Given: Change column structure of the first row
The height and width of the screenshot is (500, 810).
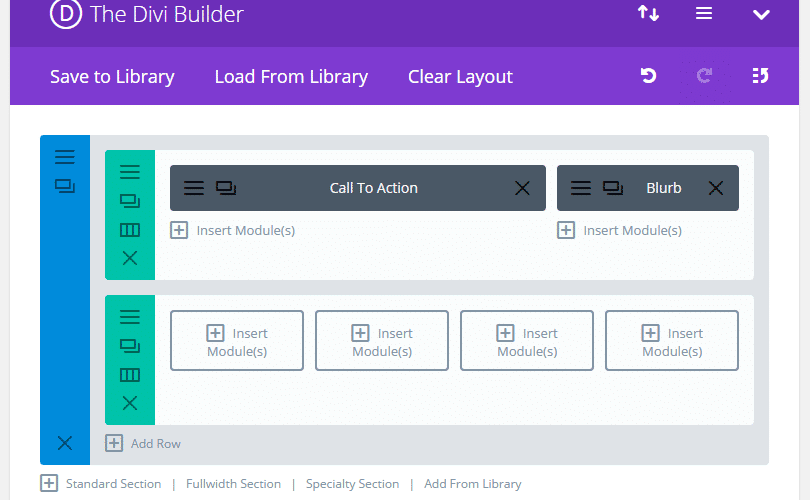Looking at the screenshot, I should [130, 230].
